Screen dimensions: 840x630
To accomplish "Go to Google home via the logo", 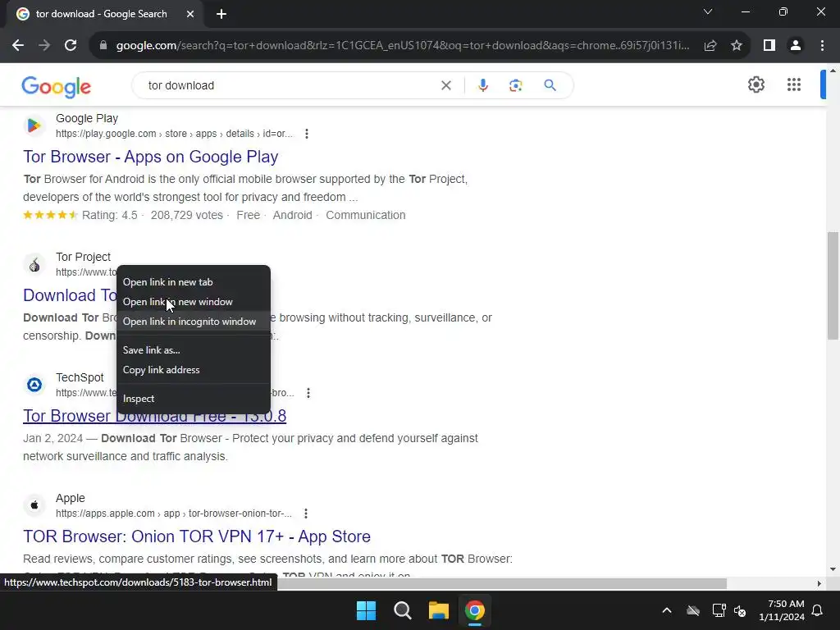I will pos(57,86).
